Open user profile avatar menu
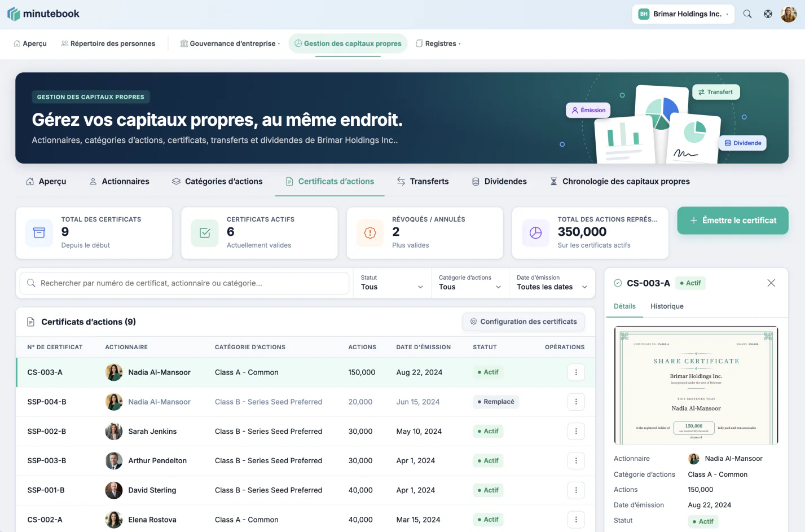 [789, 14]
